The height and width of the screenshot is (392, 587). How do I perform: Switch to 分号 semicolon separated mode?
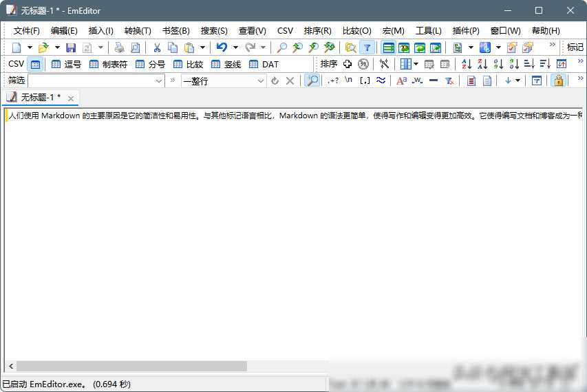150,65
